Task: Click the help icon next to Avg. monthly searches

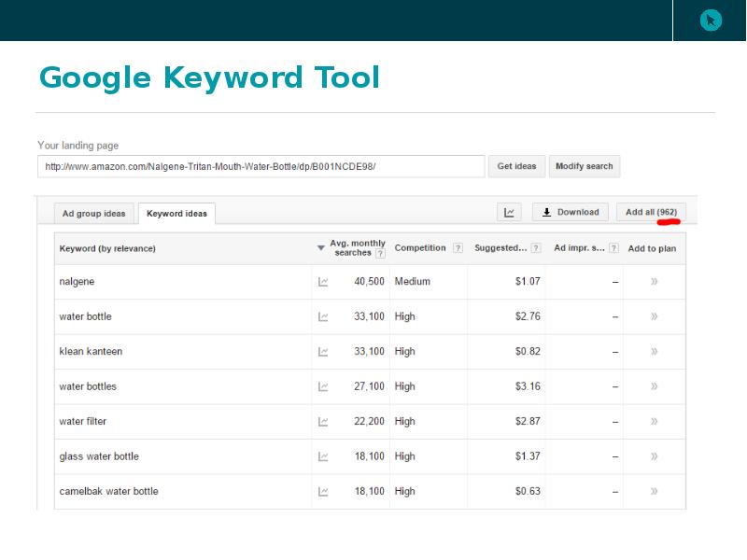Action: [x=380, y=254]
